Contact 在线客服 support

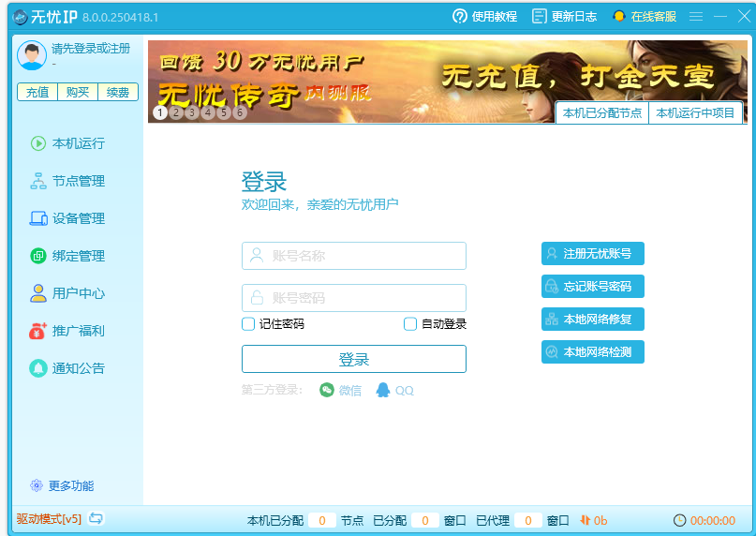click(x=645, y=17)
